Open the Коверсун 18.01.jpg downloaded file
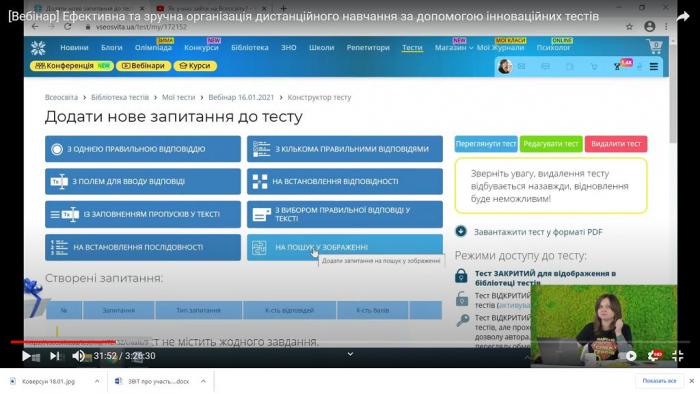The height and width of the screenshot is (394, 700). click(48, 381)
